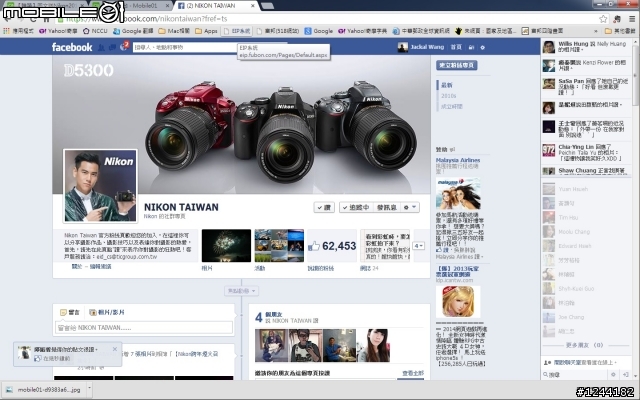Open the account settings gear in blue bar
The image size is (640, 400).
click(x=482, y=47)
